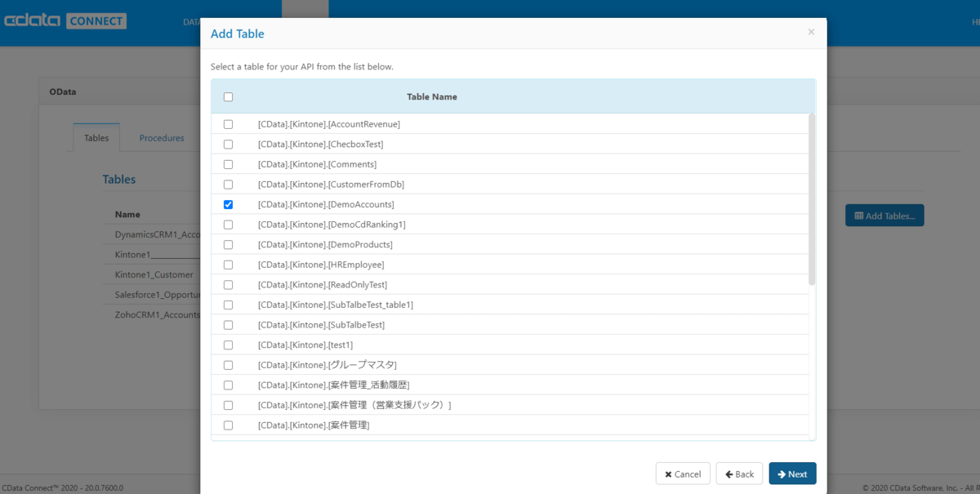Check the [SubTalbeTest] table checkbox
This screenshot has width=980, height=494.
pyautogui.click(x=228, y=324)
